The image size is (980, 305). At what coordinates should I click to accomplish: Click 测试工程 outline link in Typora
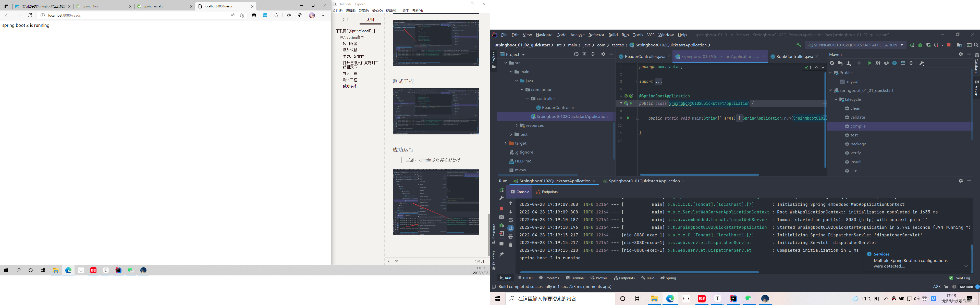350,80
